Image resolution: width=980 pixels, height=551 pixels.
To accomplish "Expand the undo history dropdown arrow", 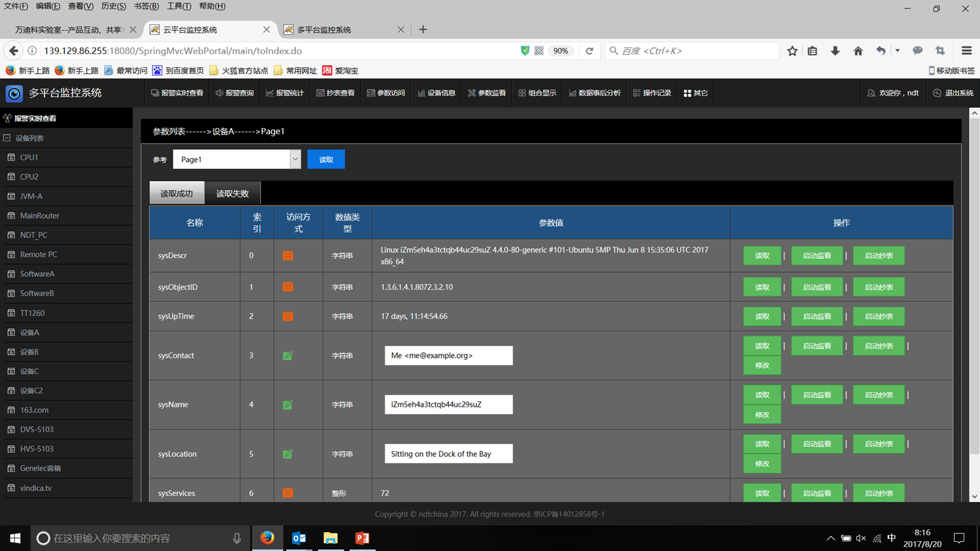I will click(897, 51).
